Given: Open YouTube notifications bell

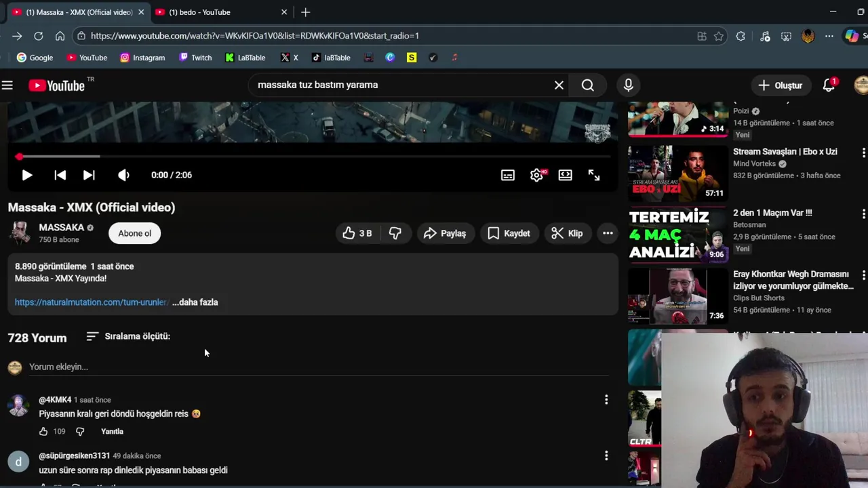Looking at the screenshot, I should (829, 85).
